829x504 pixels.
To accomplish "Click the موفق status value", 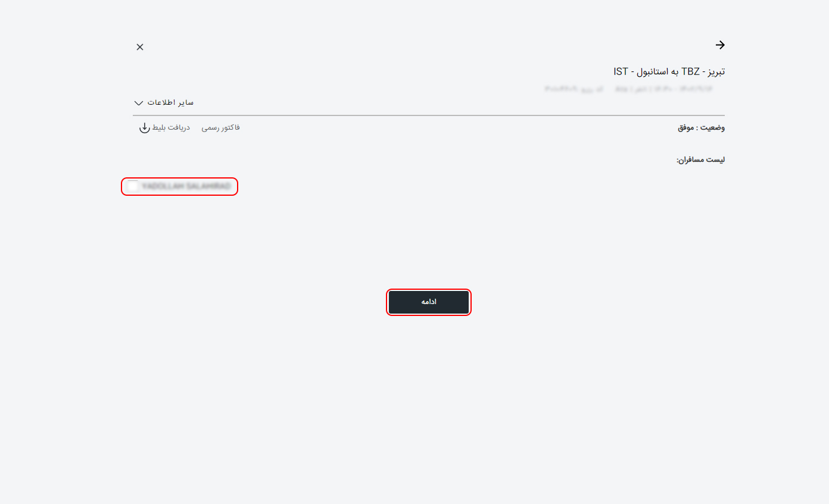I will click(686, 128).
